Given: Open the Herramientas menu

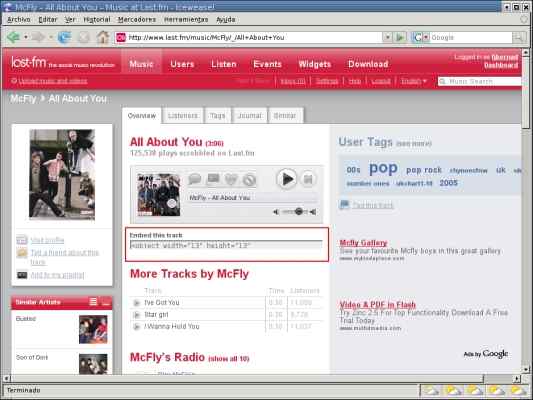Looking at the screenshot, I should click(x=186, y=20).
